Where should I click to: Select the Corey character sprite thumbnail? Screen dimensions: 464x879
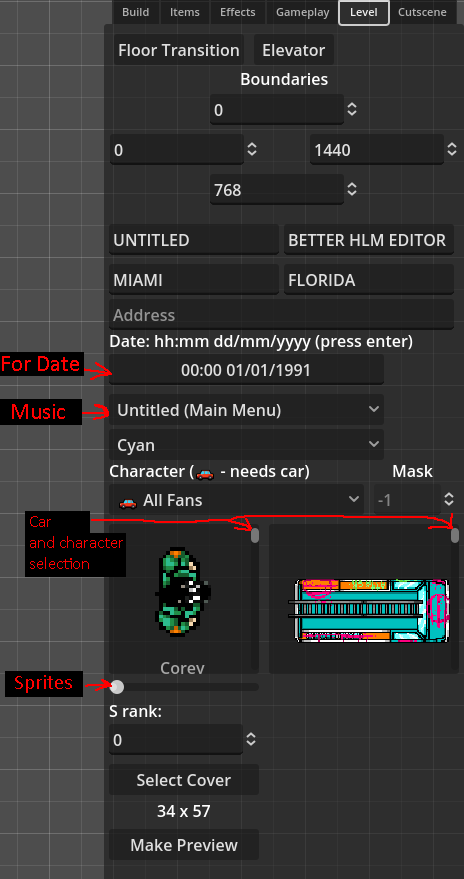(183, 589)
